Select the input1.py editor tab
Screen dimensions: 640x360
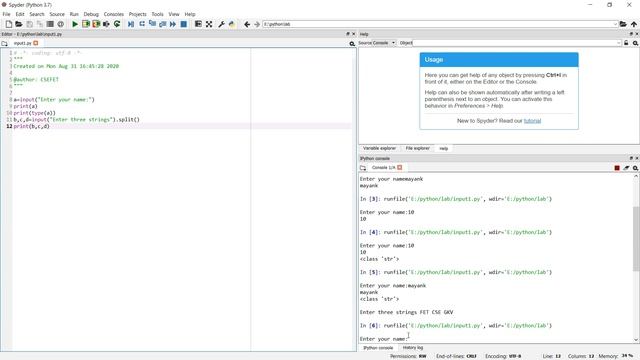pos(22,43)
